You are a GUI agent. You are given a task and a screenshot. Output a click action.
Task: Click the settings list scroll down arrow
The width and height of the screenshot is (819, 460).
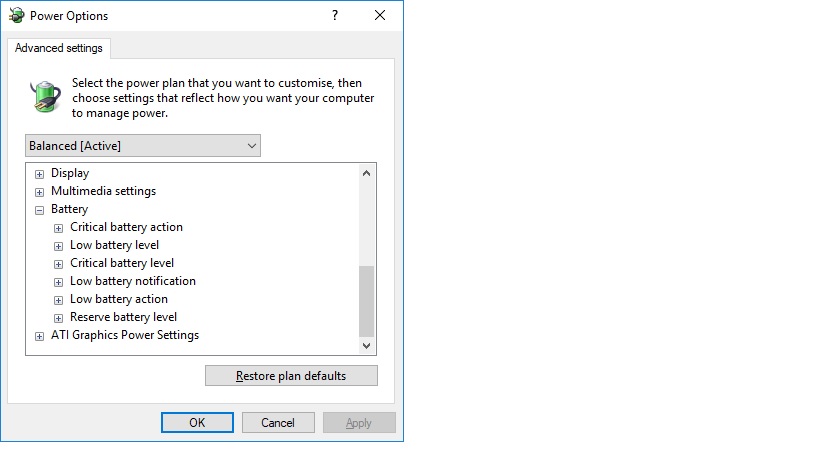pos(367,346)
